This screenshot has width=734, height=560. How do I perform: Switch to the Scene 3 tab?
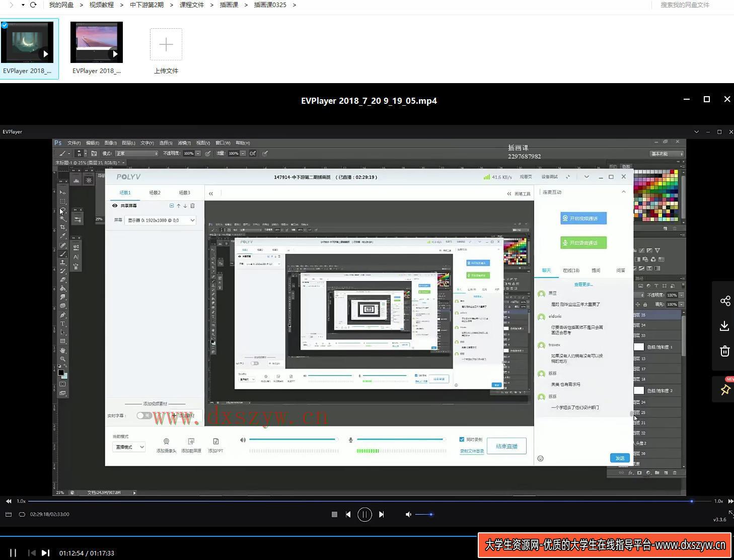tap(184, 192)
